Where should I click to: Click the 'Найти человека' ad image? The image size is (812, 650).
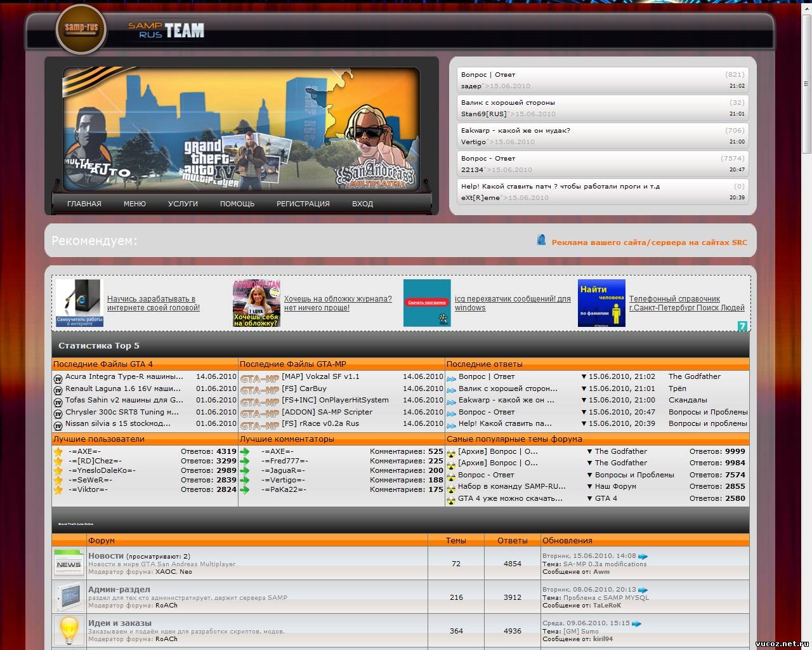click(x=601, y=303)
